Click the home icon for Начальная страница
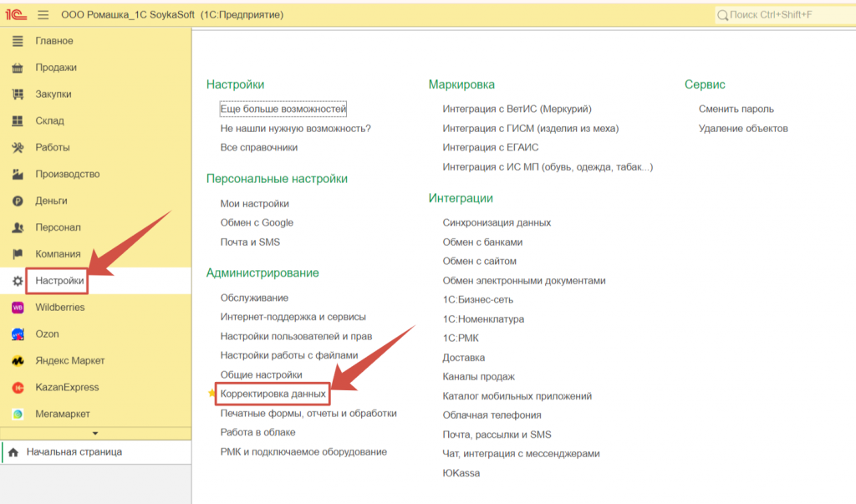Viewport: 856px width, 504px height. pyautogui.click(x=13, y=452)
